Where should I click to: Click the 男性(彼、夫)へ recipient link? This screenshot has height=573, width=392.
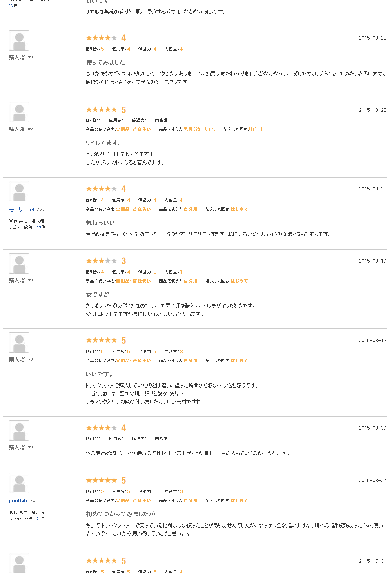click(200, 129)
